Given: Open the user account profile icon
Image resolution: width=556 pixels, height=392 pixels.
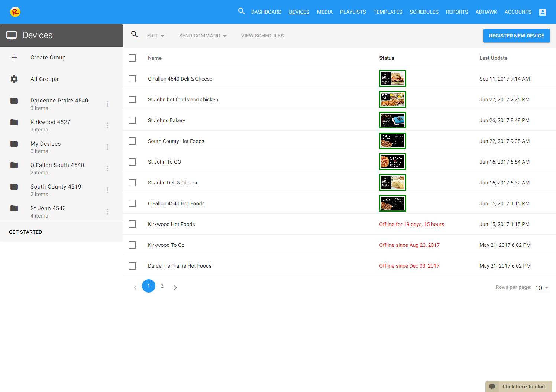Looking at the screenshot, I should (x=543, y=12).
